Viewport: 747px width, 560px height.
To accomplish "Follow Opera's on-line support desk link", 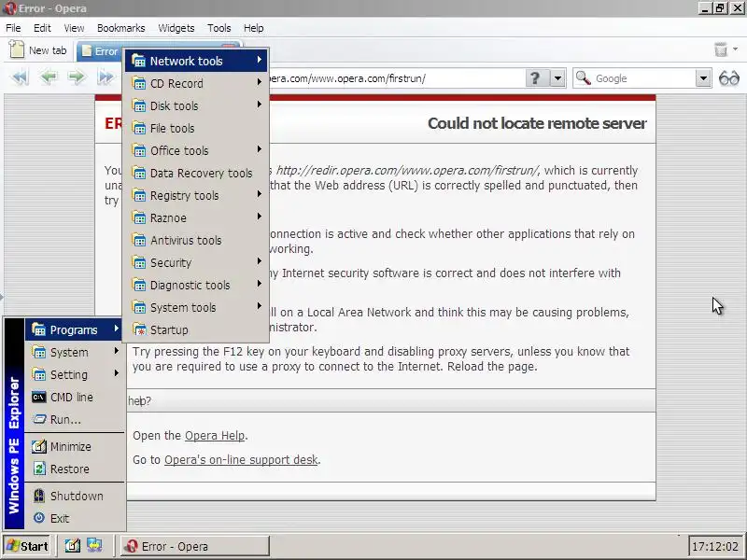I will click(241, 459).
